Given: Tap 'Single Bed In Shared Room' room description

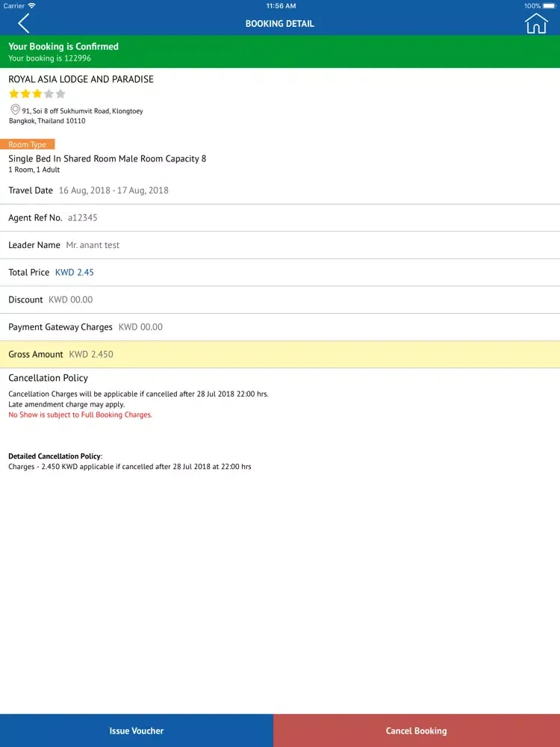Looking at the screenshot, I should [x=107, y=158].
